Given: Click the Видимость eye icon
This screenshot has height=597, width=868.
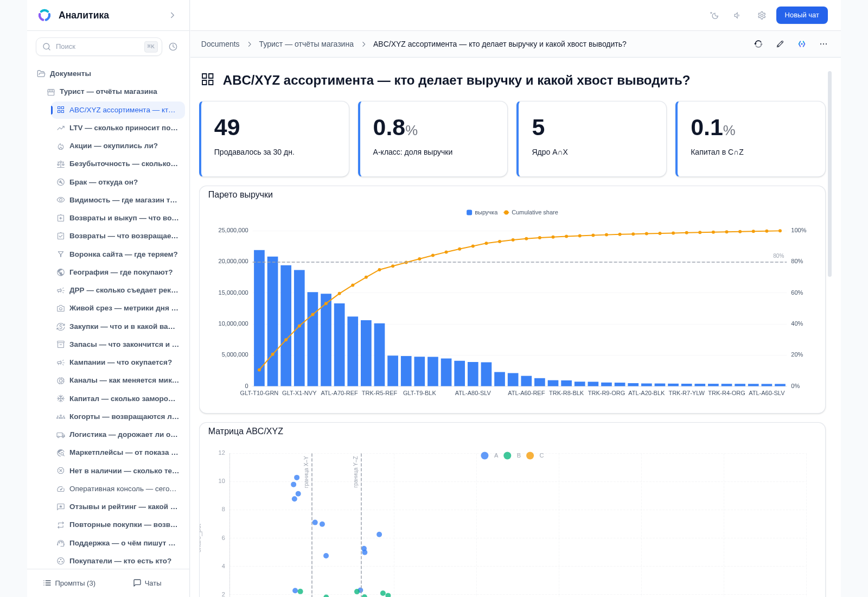Looking at the screenshot, I should coord(61,200).
